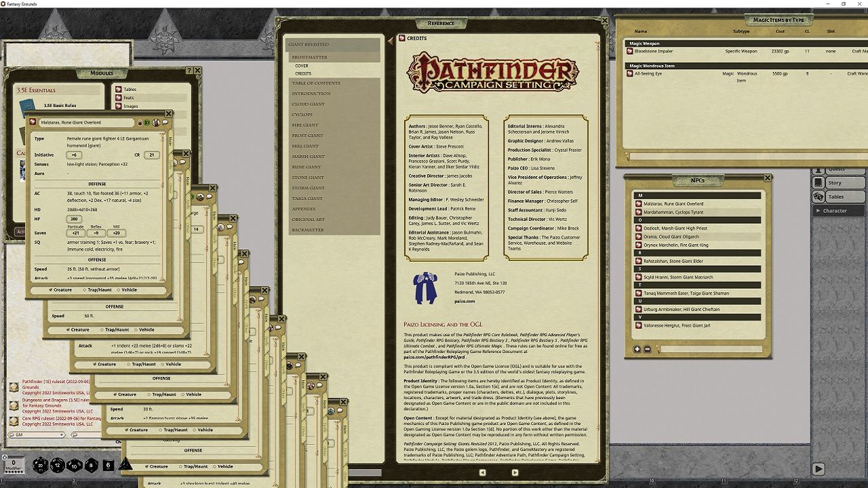Open link icon for Orynox Marchelin, Fire Giant King
The height and width of the screenshot is (488, 868).
[x=639, y=245]
